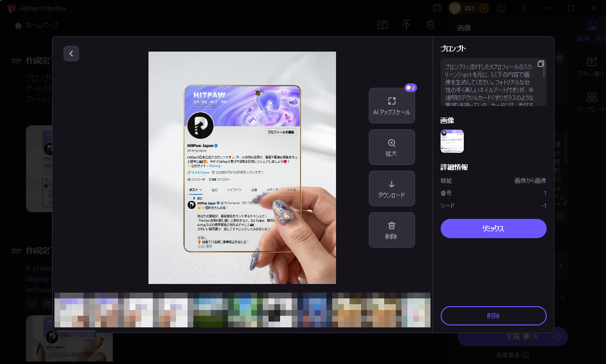Go to ホームページ home link

coord(37,25)
